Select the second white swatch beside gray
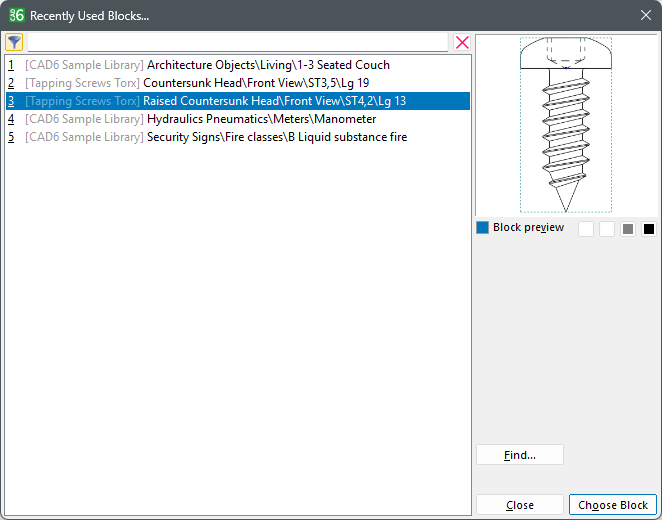 point(607,229)
